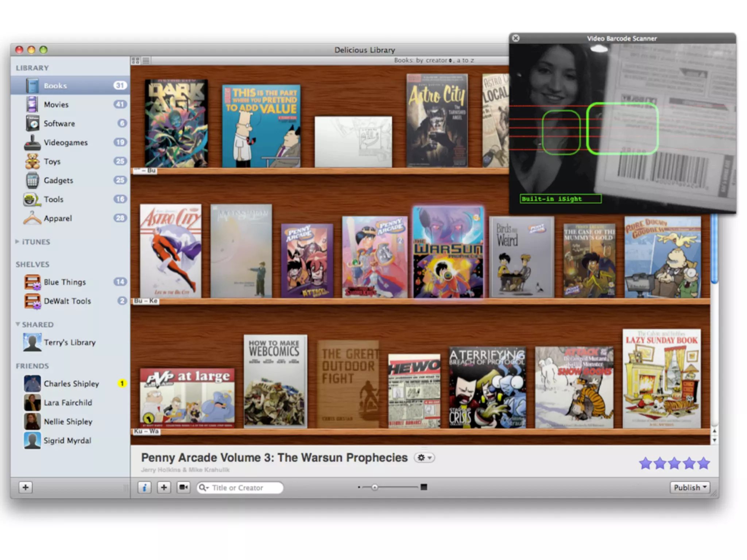Screen dimensions: 747x560
Task: Open the Publish dropdown button
Action: coord(689,487)
